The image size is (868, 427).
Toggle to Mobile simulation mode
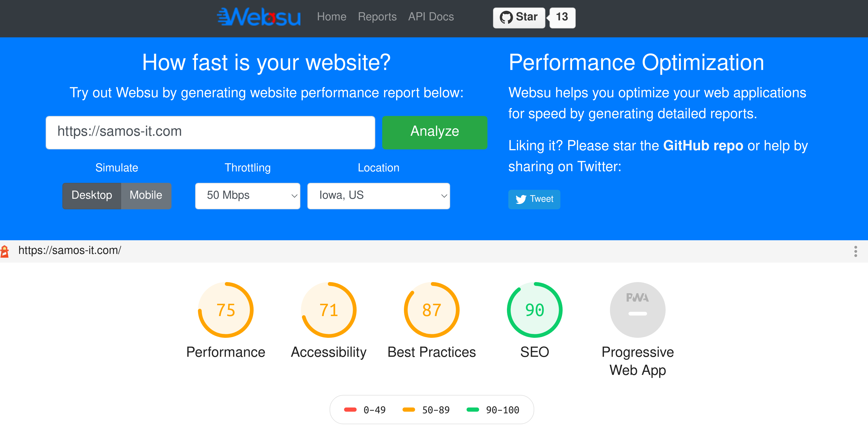point(145,195)
